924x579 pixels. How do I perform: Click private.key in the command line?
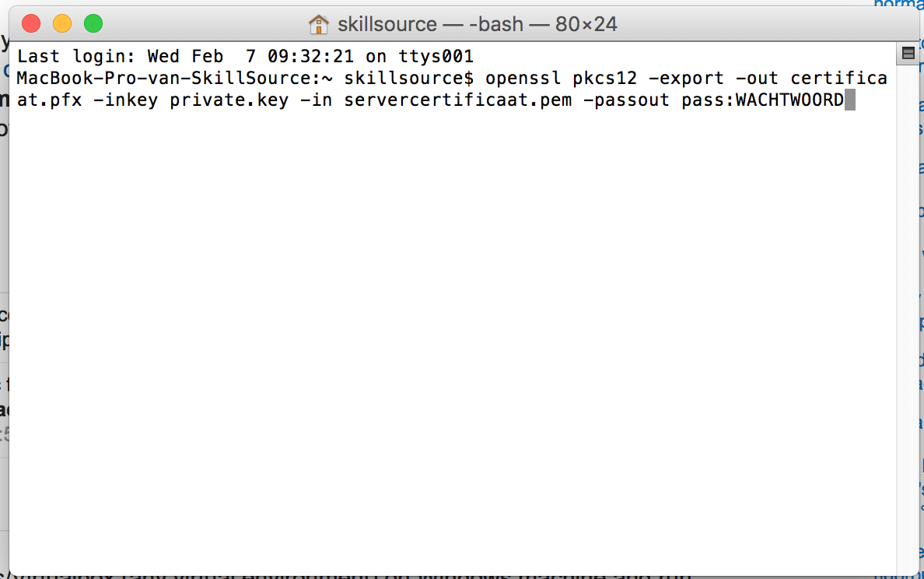click(x=229, y=100)
